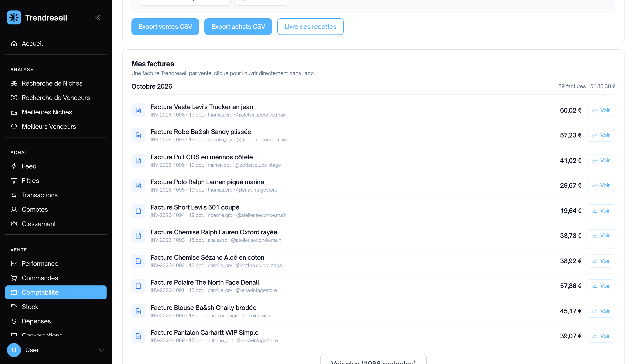Click document icon of Veste Levi's invoice
This screenshot has width=635, height=364.
click(138, 110)
